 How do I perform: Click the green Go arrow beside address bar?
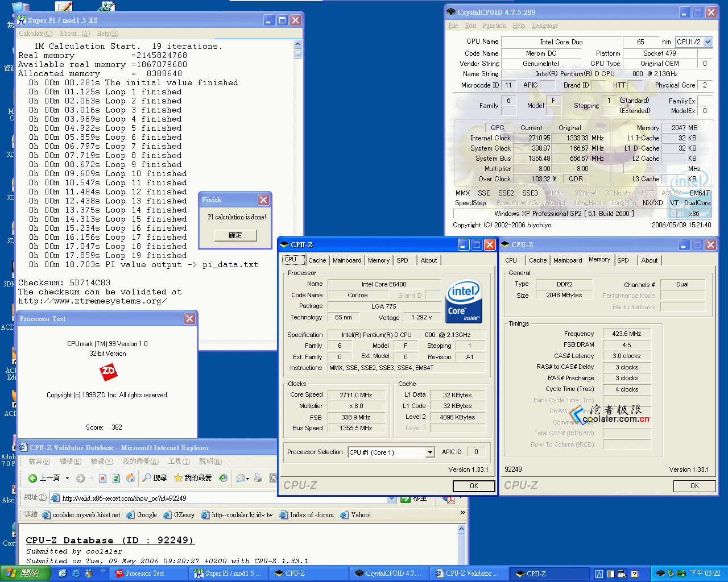pyautogui.click(x=406, y=498)
